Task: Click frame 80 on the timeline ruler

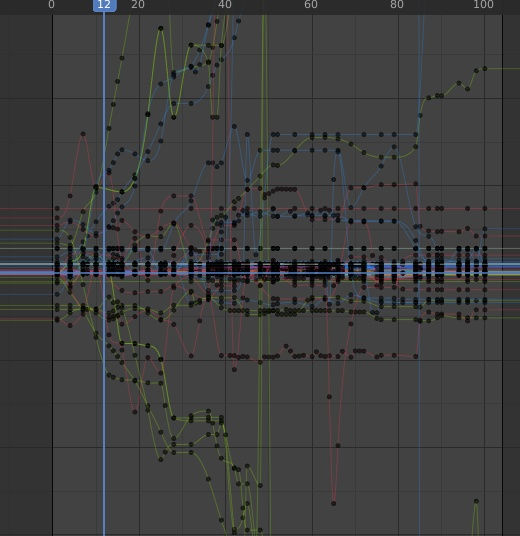Action: coord(397,5)
